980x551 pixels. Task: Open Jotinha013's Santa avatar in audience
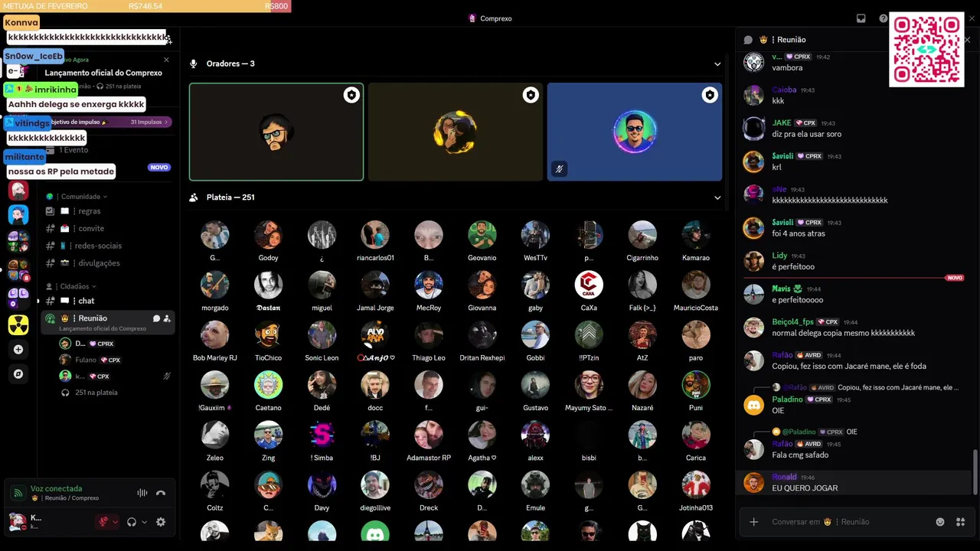tap(696, 485)
